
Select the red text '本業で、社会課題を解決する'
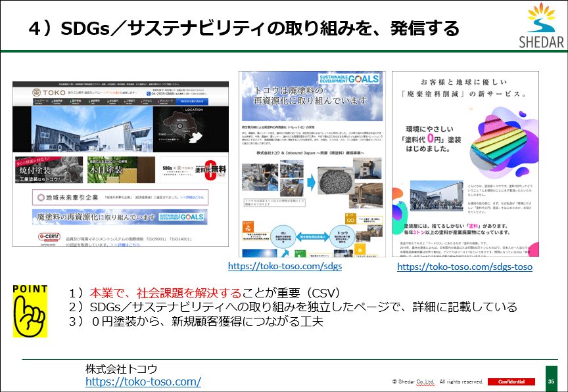(x=165, y=293)
